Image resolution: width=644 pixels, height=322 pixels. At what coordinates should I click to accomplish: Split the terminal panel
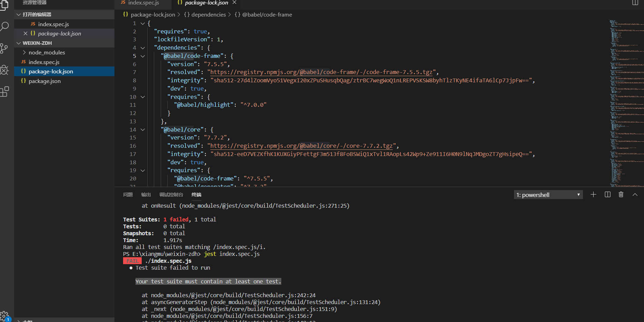(x=607, y=195)
